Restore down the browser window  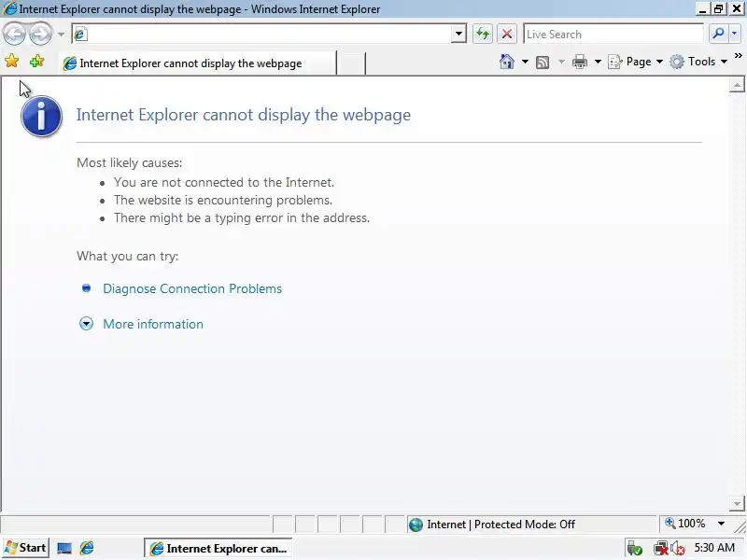pyautogui.click(x=718, y=8)
